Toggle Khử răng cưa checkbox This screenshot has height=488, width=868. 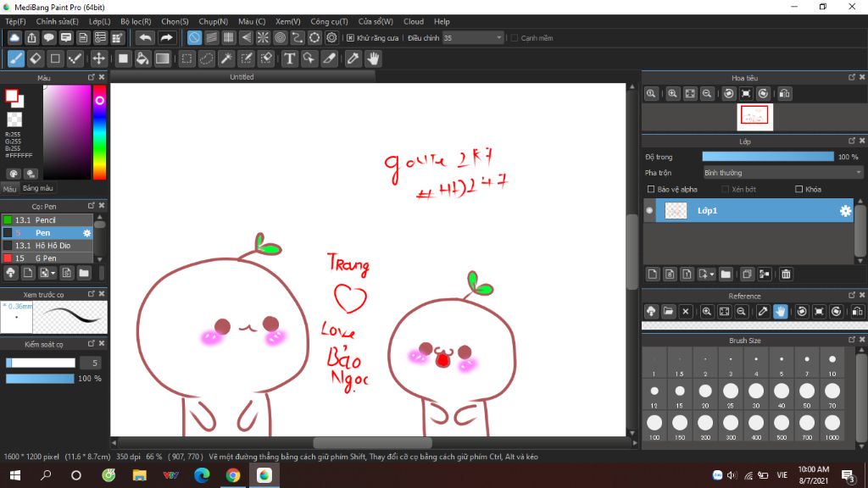pyautogui.click(x=350, y=37)
